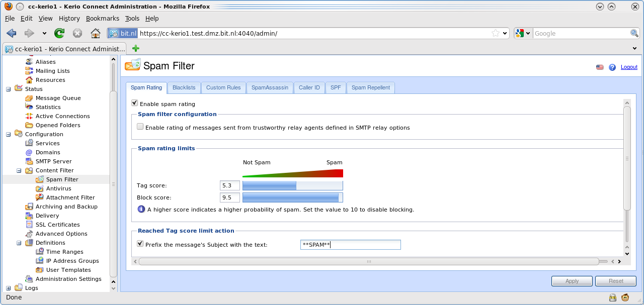Click the Google search box
This screenshot has width=644, height=305.
(581, 34)
